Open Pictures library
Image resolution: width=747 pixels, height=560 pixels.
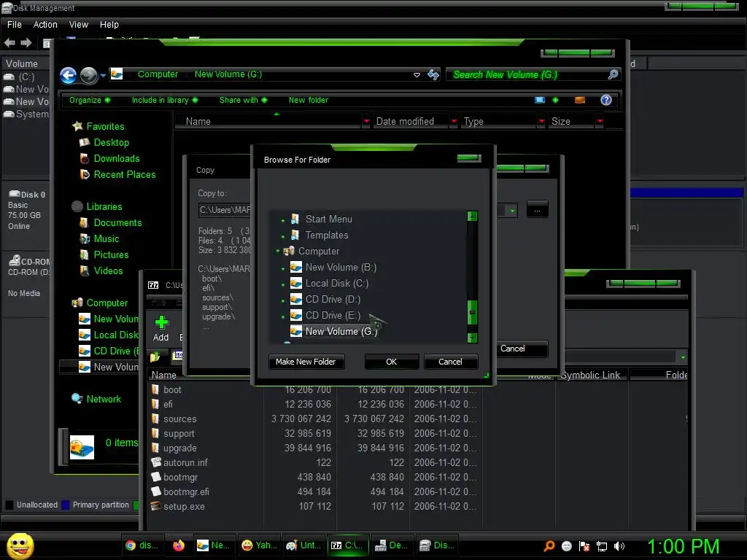(111, 254)
